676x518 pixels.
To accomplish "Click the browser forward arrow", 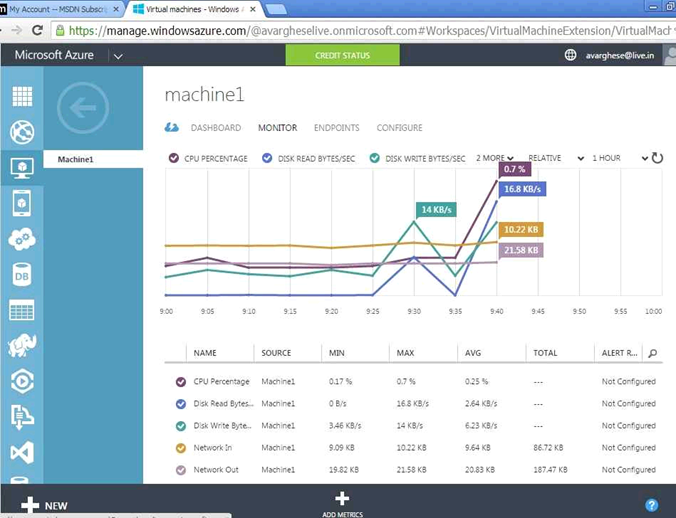I will tap(16, 30).
